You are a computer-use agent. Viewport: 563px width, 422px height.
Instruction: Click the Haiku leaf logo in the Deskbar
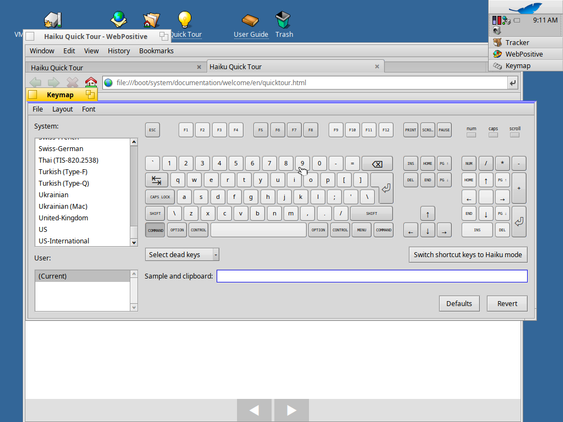pyautogui.click(x=526, y=7)
